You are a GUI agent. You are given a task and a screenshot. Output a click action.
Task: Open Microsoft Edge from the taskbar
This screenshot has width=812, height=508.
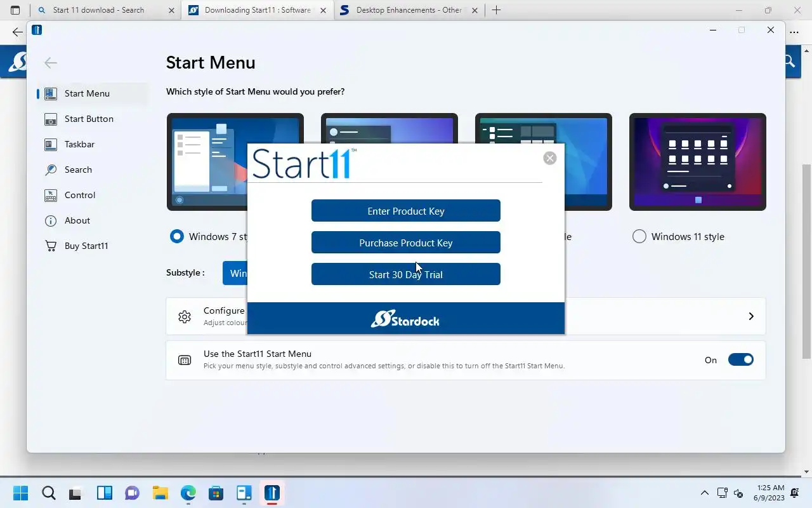pyautogui.click(x=188, y=493)
